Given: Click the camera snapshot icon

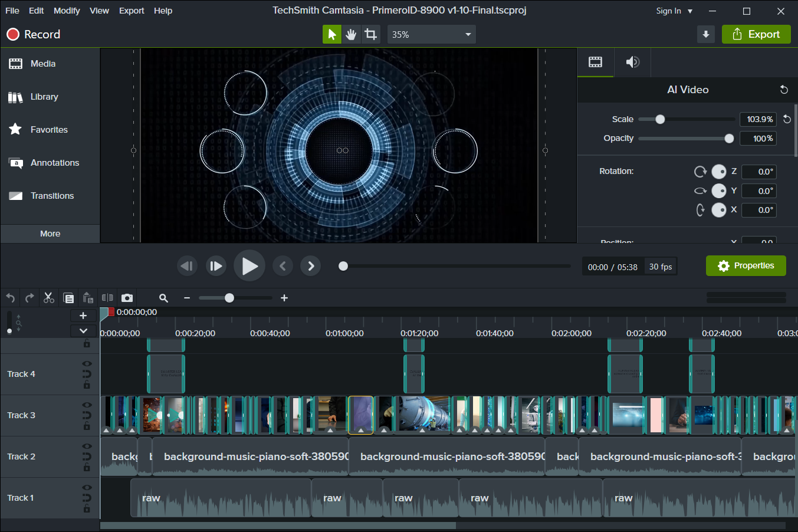Looking at the screenshot, I should click(127, 298).
